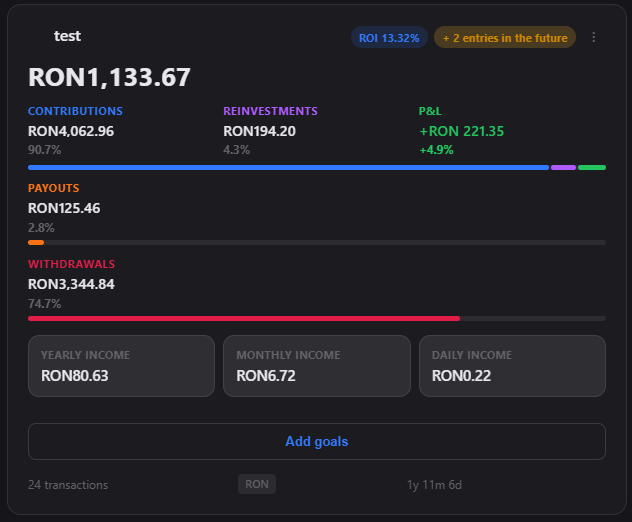Click the ROI 13.32% badge
632x522 pixels.
coord(389,37)
